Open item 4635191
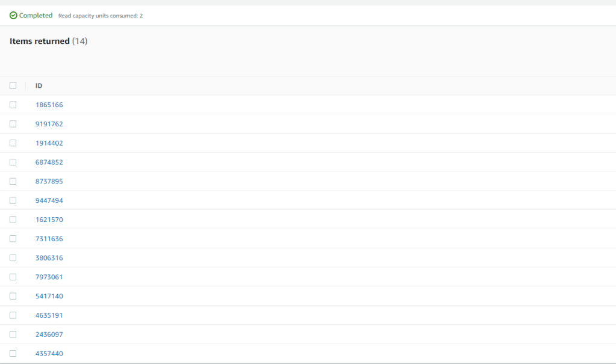This screenshot has width=616, height=364. tap(49, 315)
